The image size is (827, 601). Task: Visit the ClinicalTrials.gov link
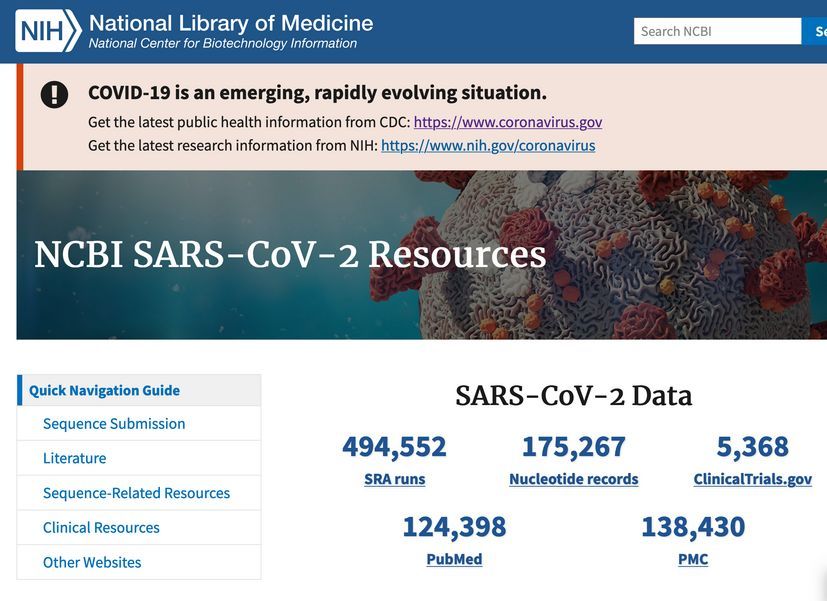(753, 479)
